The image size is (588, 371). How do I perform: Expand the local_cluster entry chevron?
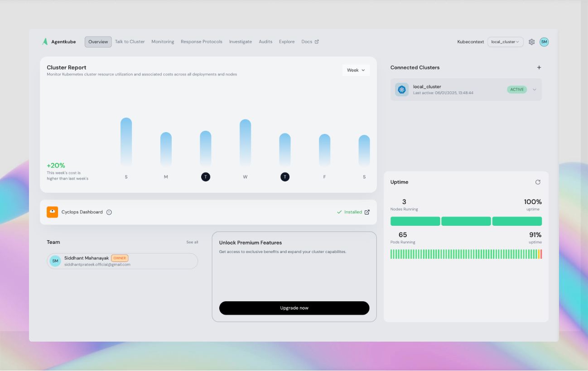click(x=535, y=90)
